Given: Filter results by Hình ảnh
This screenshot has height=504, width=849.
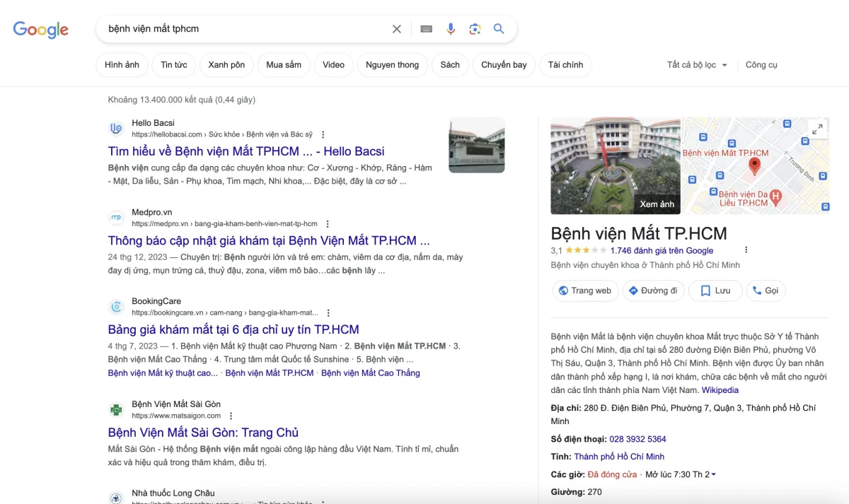Looking at the screenshot, I should 122,65.
